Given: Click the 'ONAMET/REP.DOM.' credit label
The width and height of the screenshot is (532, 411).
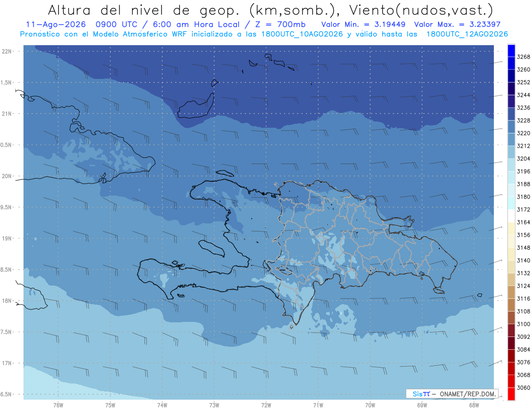Looking at the screenshot, I should click(x=468, y=394).
